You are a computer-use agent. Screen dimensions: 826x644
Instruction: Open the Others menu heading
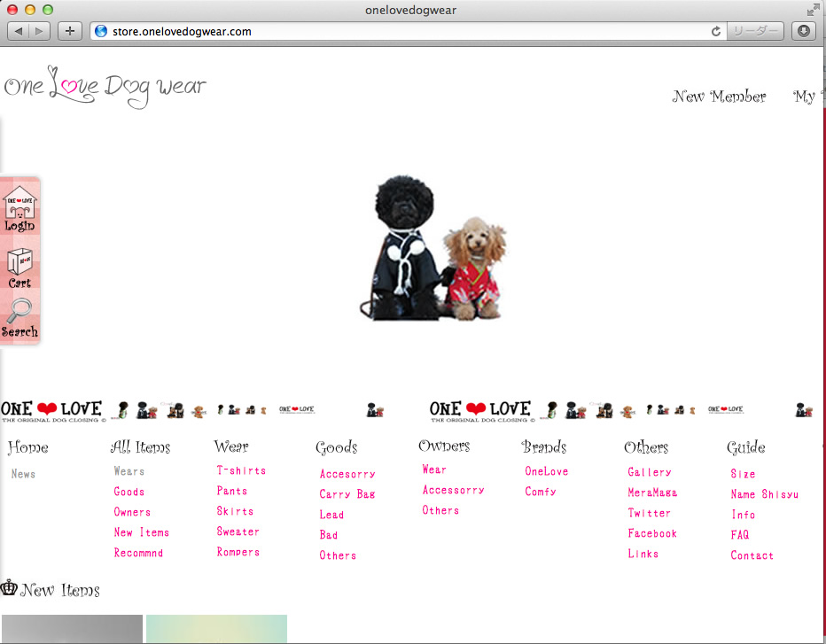point(646,447)
